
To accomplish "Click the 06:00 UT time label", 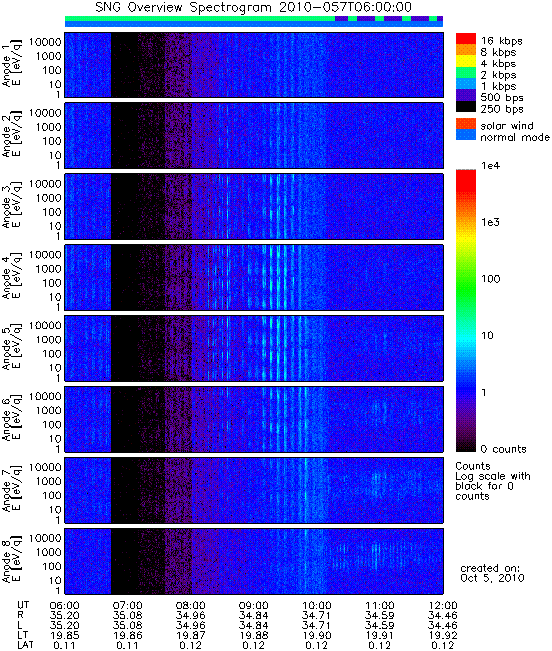I will [64, 605].
